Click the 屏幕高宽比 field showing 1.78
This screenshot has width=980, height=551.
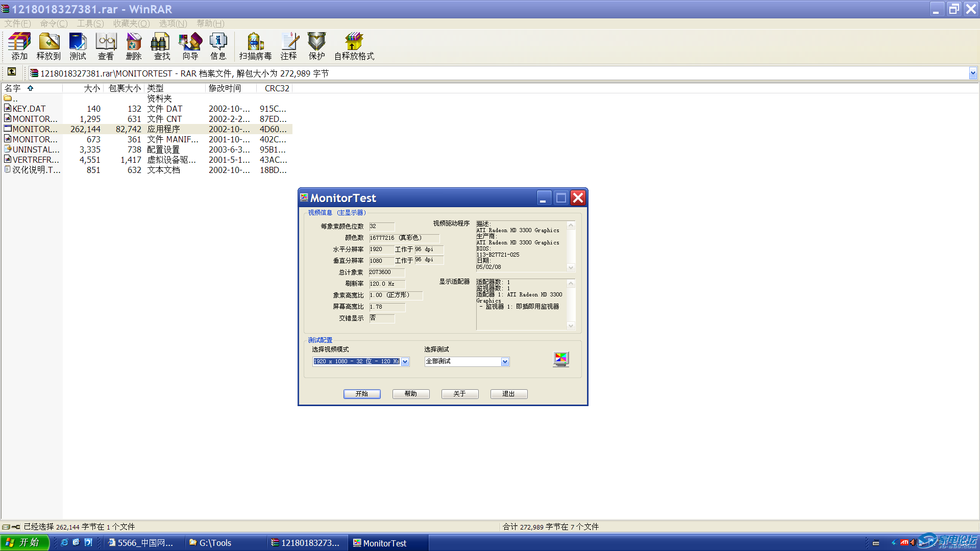click(387, 307)
